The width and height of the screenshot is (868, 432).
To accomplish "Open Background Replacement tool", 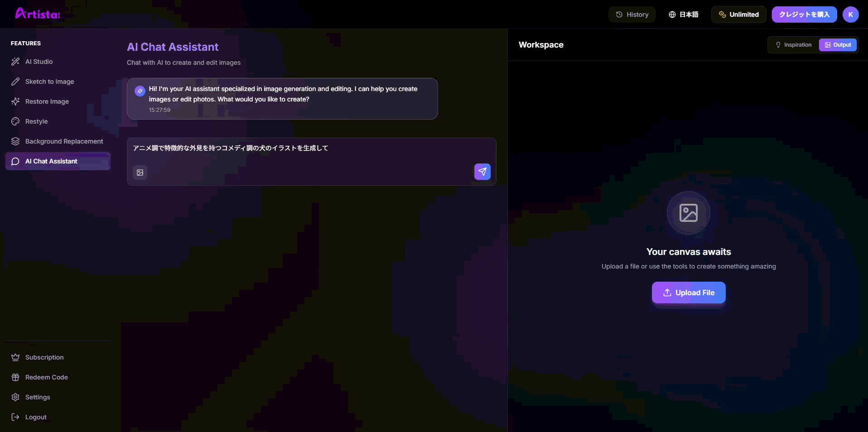I will click(64, 141).
